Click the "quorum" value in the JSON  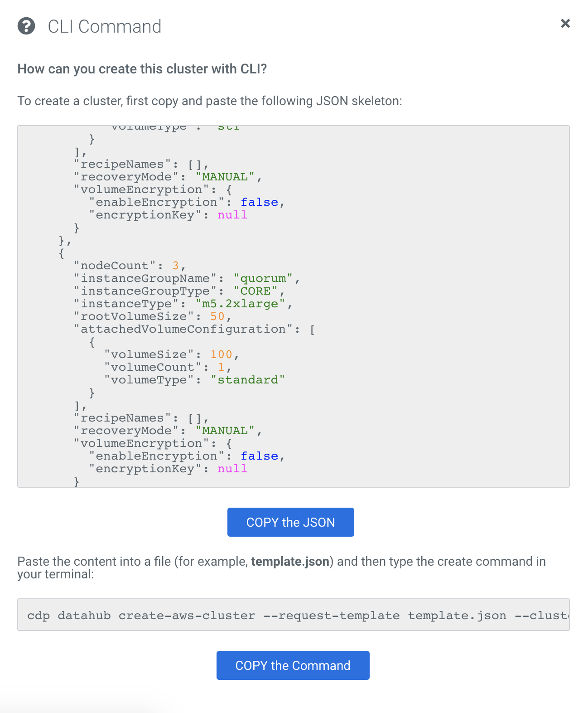point(263,278)
